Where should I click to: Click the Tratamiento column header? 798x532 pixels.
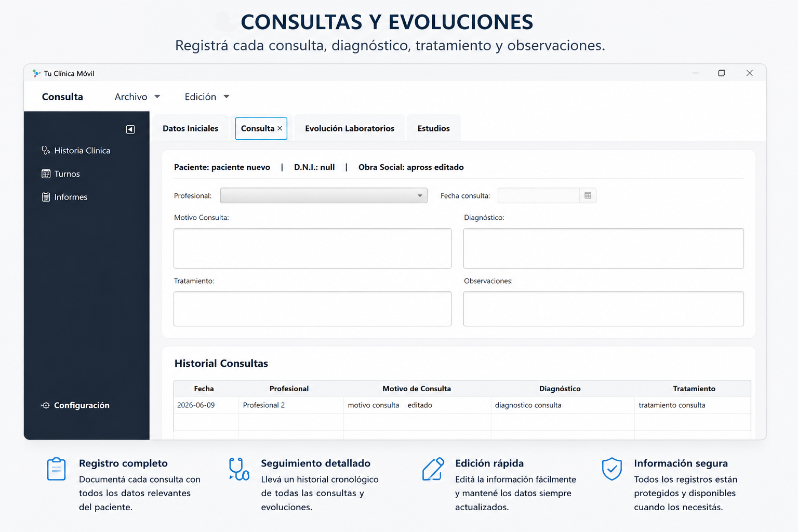point(694,389)
